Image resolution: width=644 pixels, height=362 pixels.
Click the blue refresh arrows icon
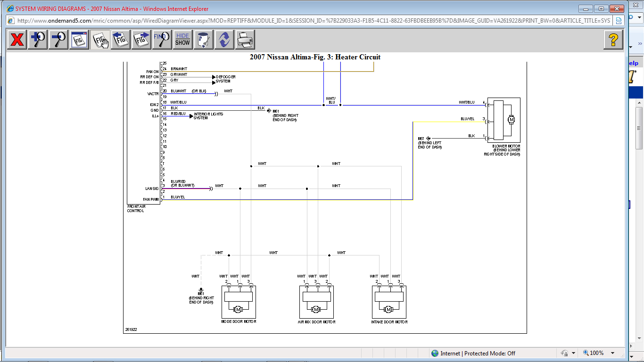224,40
